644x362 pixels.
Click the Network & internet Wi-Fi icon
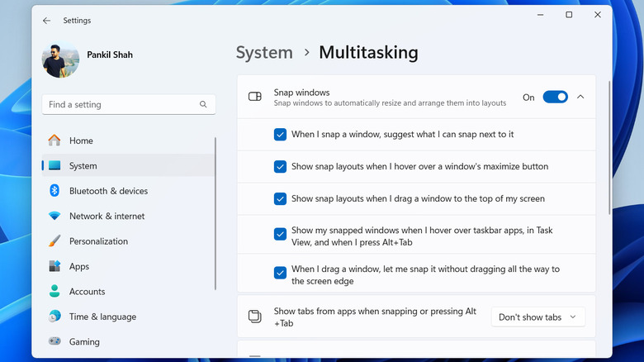pos(54,217)
